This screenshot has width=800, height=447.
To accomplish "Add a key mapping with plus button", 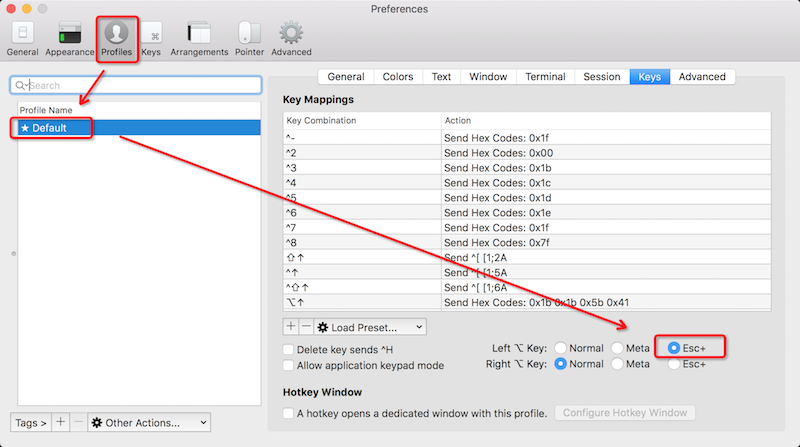I will click(x=291, y=327).
